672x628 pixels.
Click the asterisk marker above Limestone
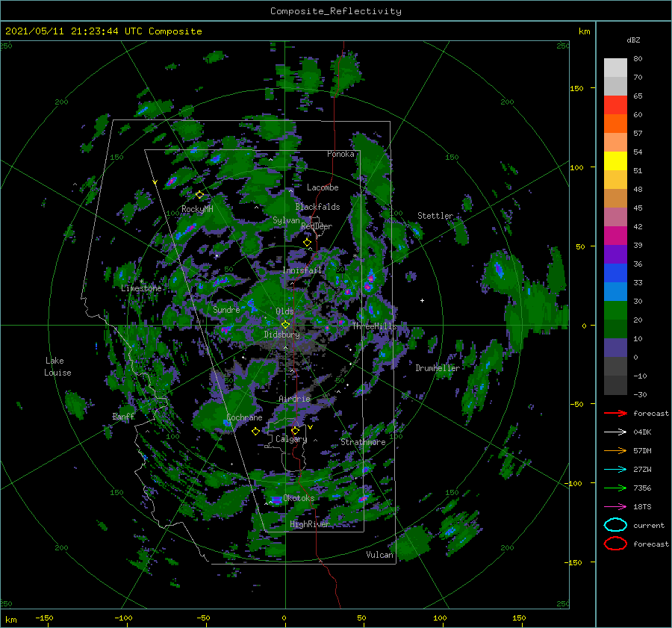(x=141, y=282)
